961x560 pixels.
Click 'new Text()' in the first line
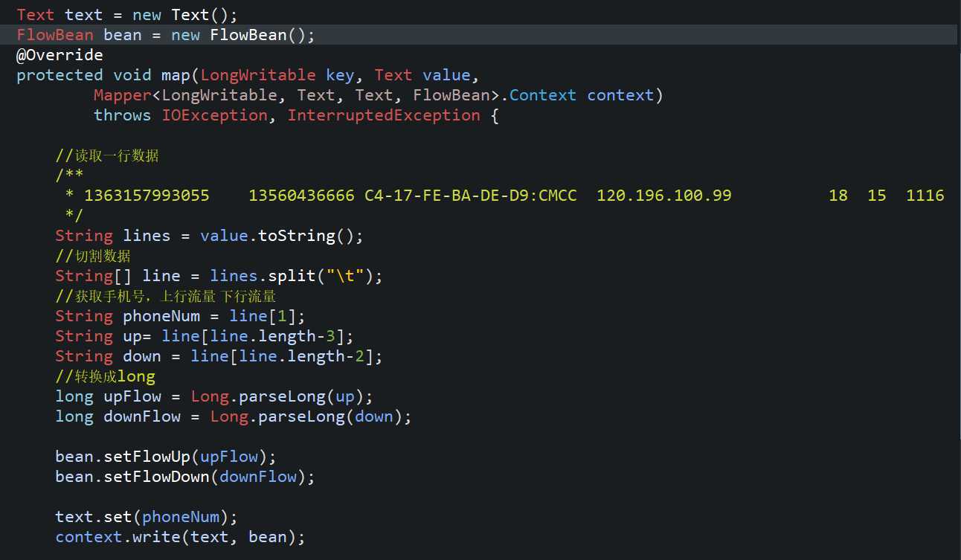[181, 15]
